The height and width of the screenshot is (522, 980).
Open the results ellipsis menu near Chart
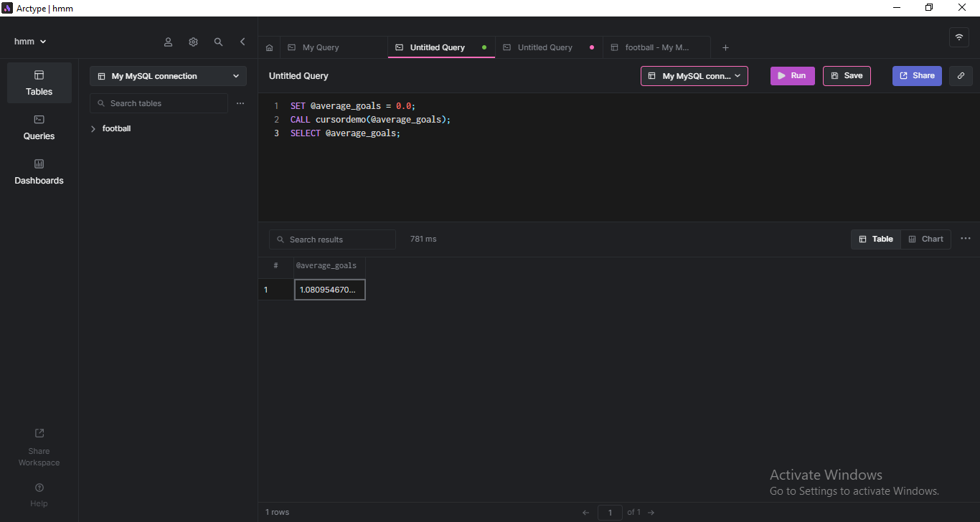pyautogui.click(x=965, y=239)
